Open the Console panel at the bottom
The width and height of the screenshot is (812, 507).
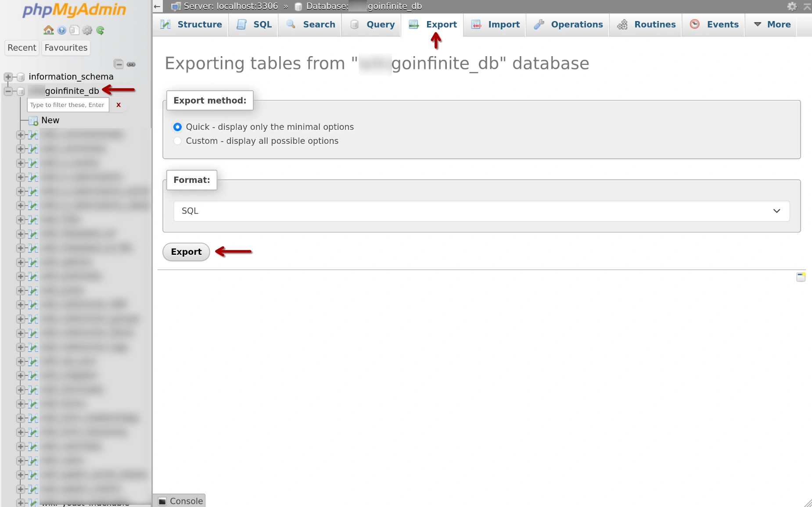coord(180,500)
